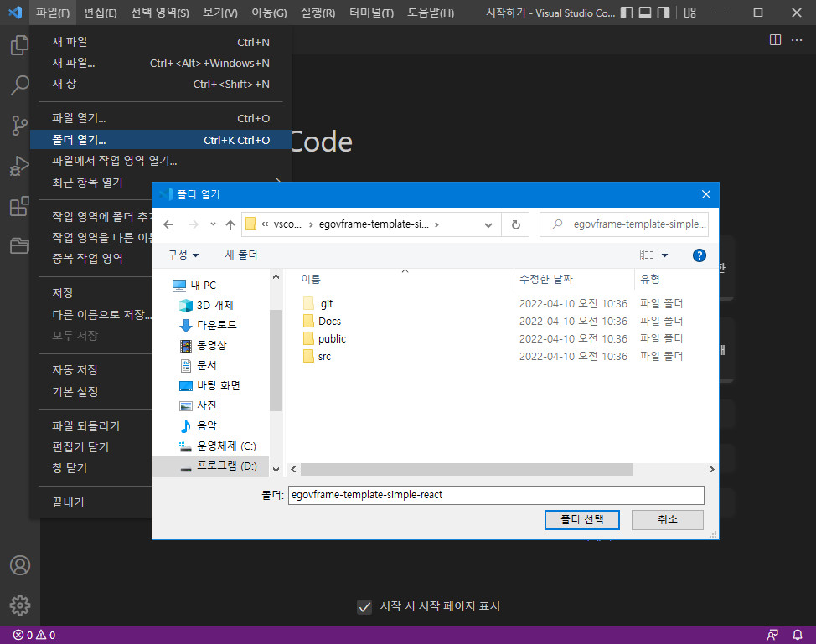Click the VS Code logo in title bar
This screenshot has width=816, height=644.
(x=15, y=13)
